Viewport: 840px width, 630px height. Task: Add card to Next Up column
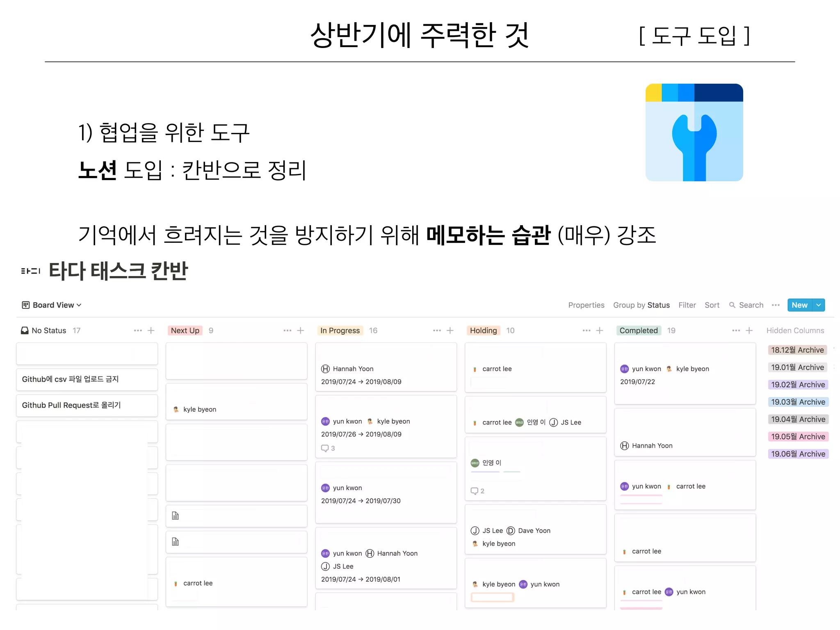(301, 330)
